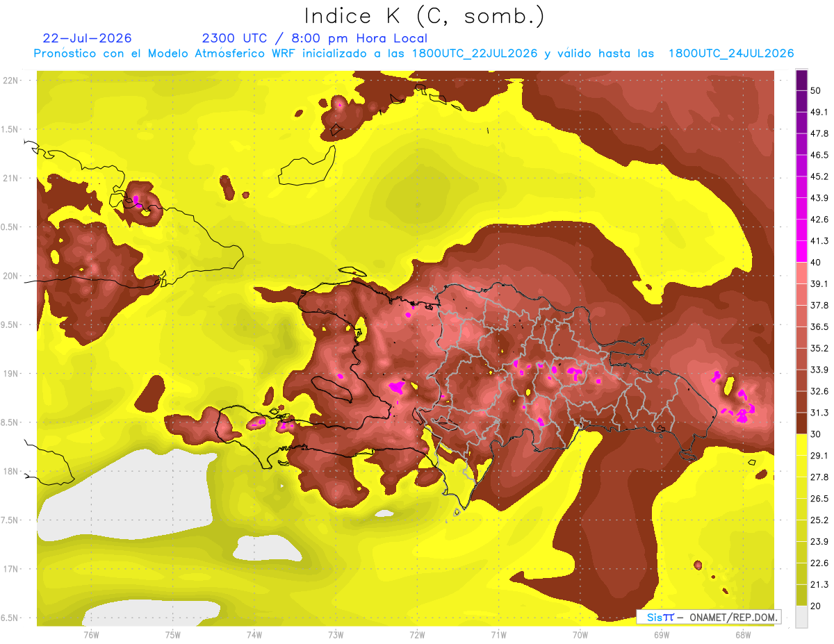This screenshot has width=834, height=644.
Task: Click the '30' colorbar label
Action: (x=816, y=434)
